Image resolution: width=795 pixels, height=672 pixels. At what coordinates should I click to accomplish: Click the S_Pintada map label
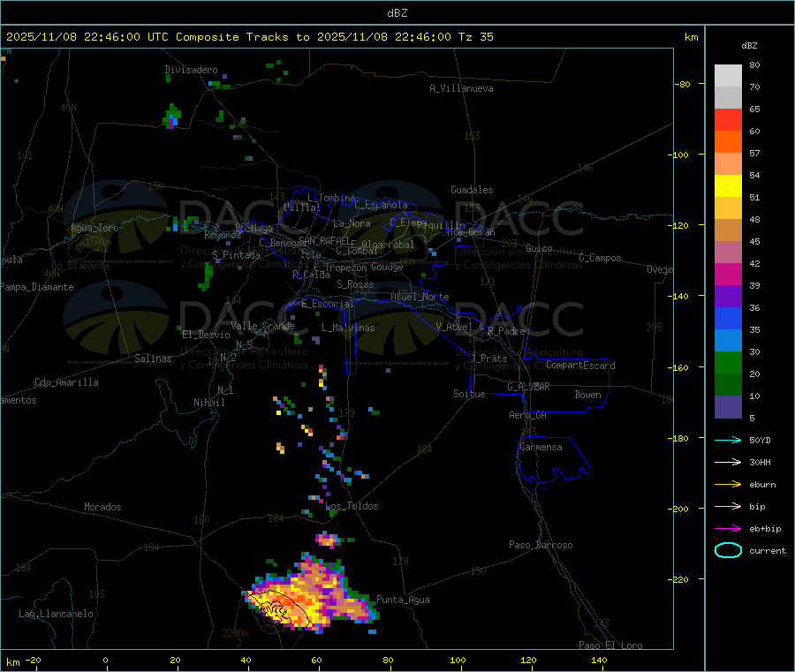[236, 255]
